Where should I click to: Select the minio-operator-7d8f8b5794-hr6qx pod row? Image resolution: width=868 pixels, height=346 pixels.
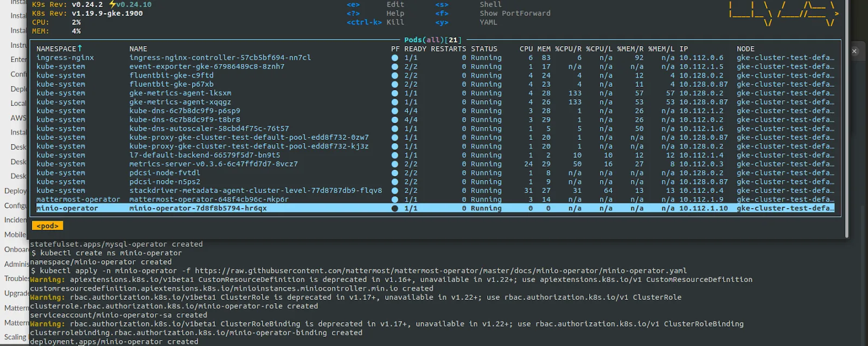tap(435, 208)
